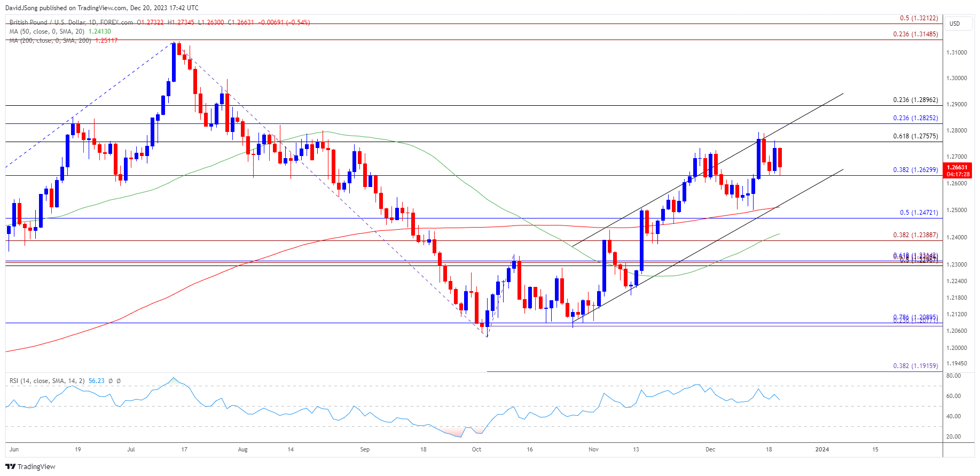
Task: Select the Fibonacci label 0.236 (1.31485)
Action: (915, 34)
